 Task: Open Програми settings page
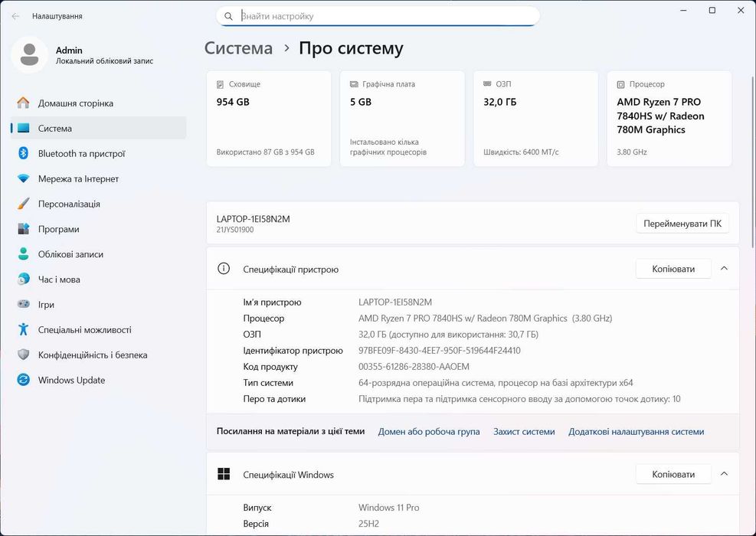(x=98, y=229)
